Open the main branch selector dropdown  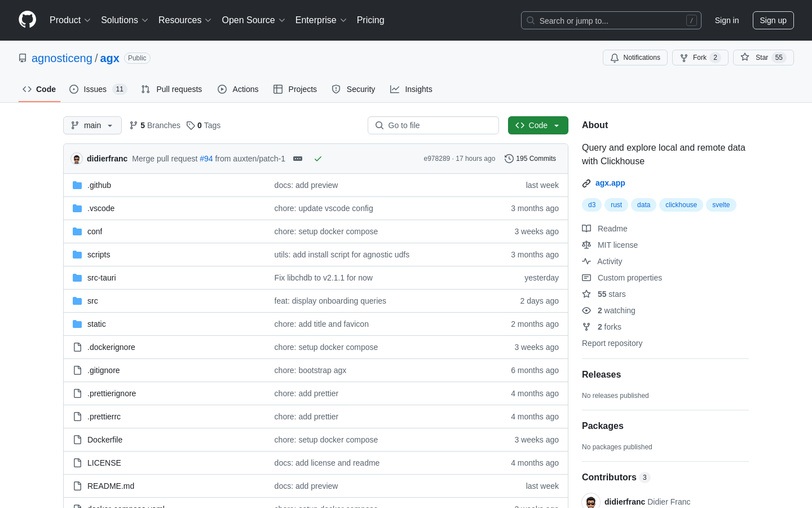pos(92,125)
